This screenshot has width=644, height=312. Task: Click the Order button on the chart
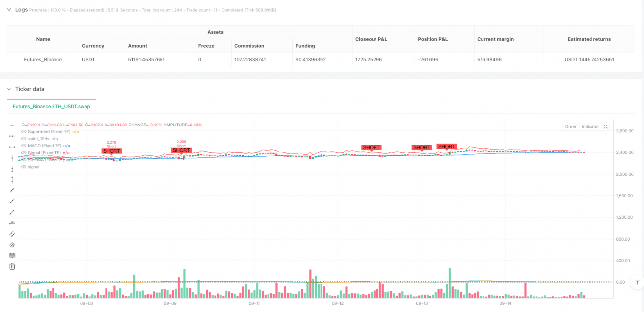(571, 127)
